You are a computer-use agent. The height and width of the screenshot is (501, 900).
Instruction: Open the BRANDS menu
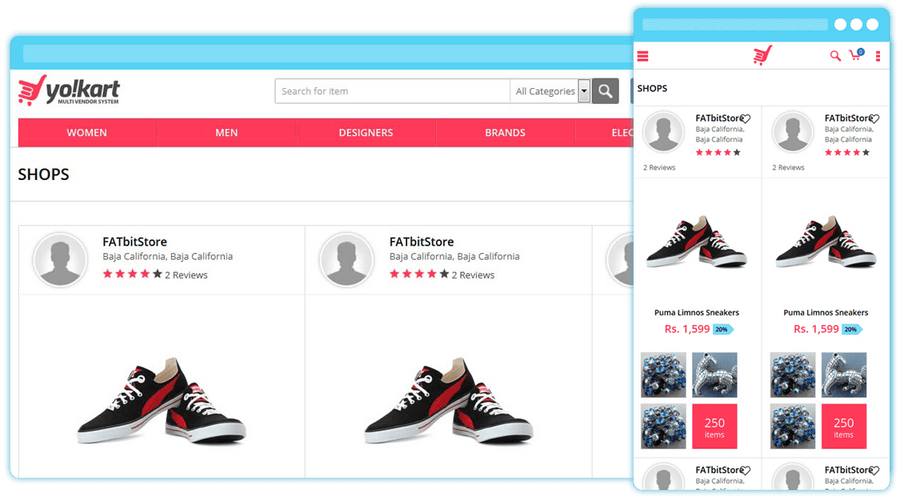tap(505, 133)
